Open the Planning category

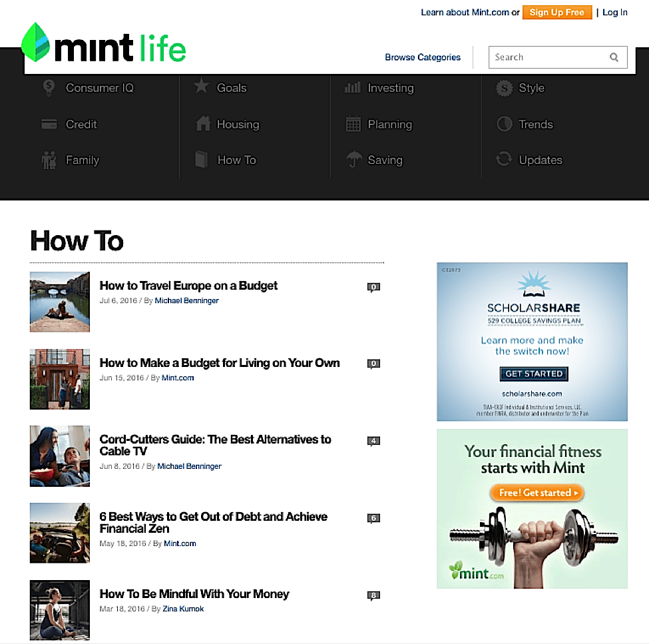pyautogui.click(x=389, y=125)
